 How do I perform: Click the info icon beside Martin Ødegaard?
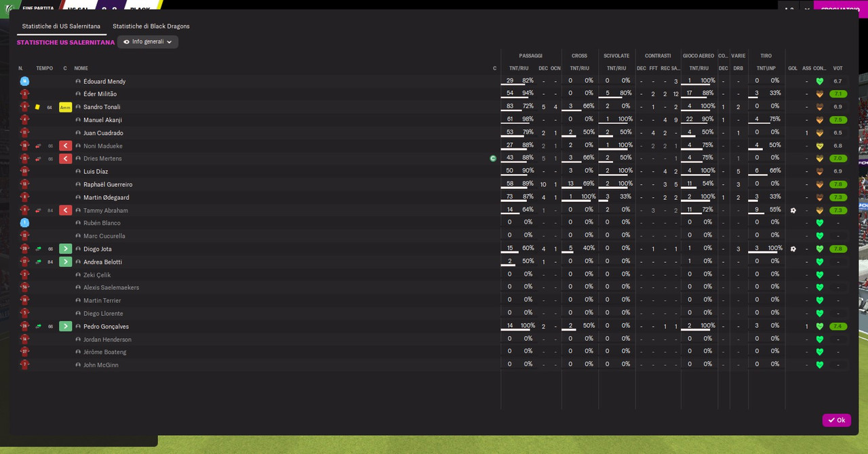[78, 197]
